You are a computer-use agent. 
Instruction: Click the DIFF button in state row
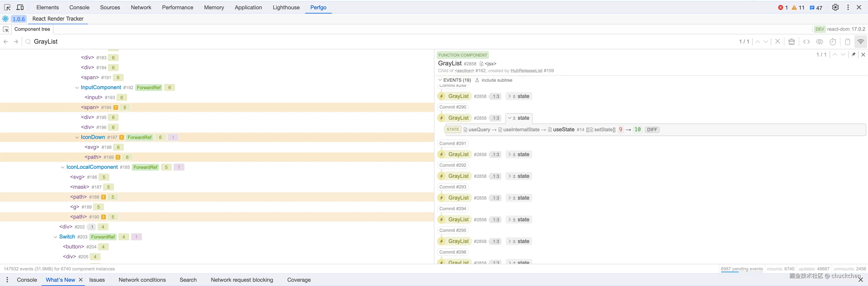tap(652, 130)
